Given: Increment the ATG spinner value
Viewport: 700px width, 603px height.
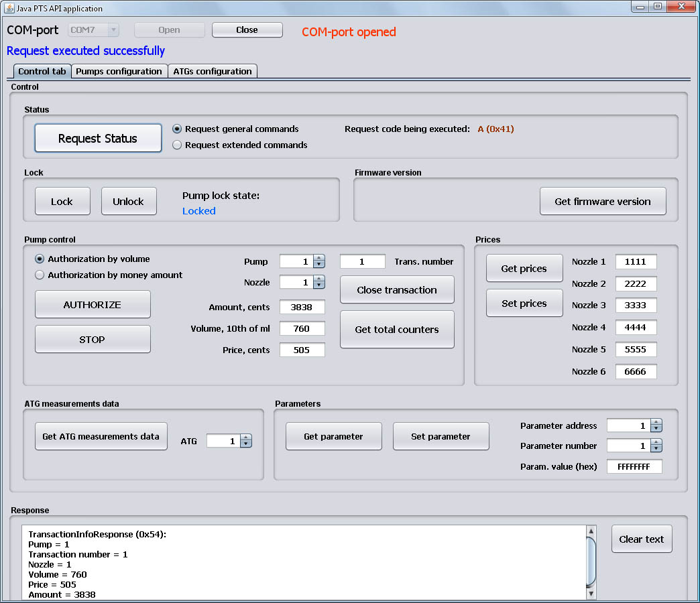Looking at the screenshot, I should coord(246,438).
